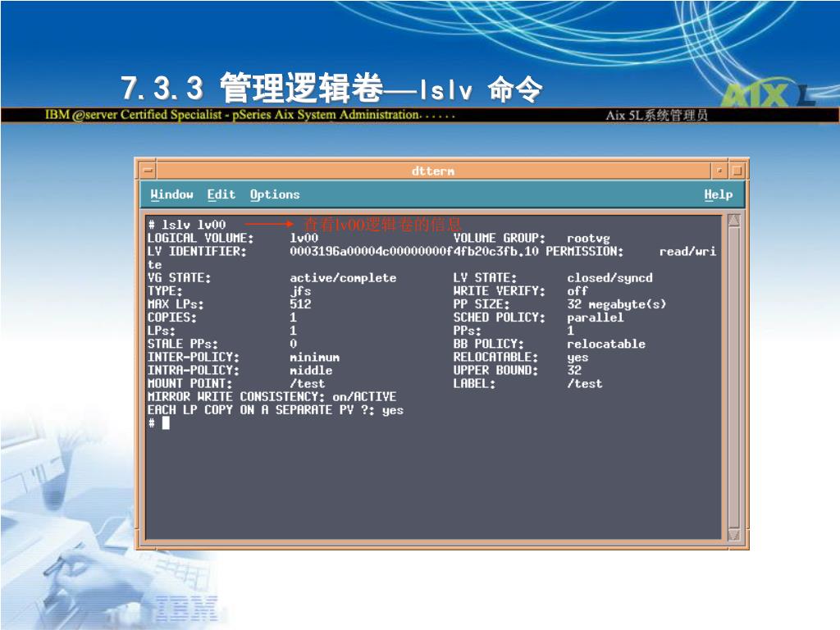Open the Options menu in dtterm
Viewport: 840px width, 630px height.
pos(275,195)
